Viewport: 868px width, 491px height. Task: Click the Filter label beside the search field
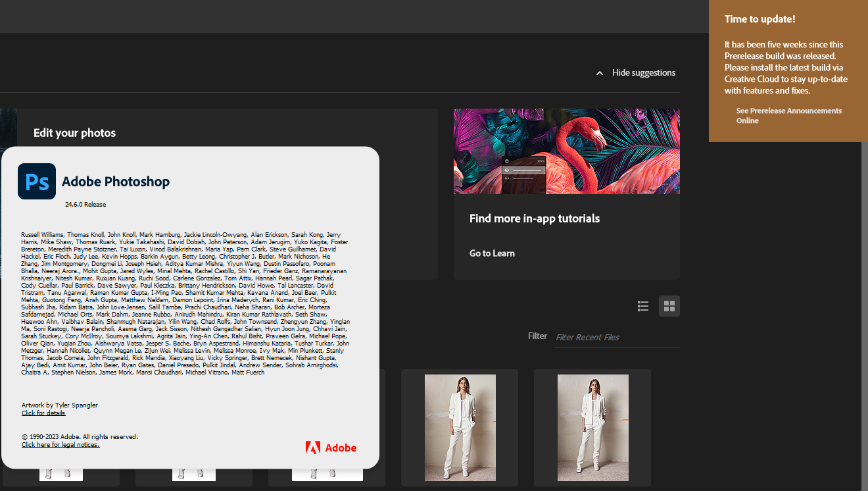click(x=537, y=336)
